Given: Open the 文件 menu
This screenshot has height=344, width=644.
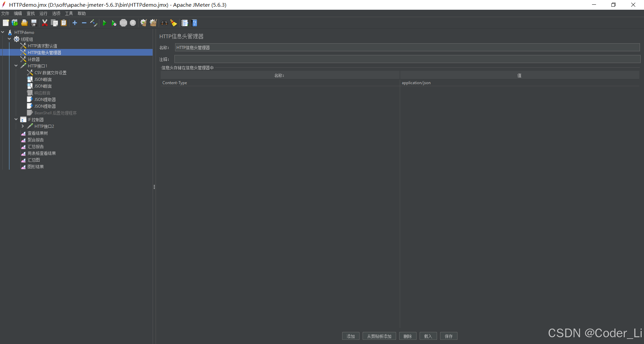Looking at the screenshot, I should point(5,13).
